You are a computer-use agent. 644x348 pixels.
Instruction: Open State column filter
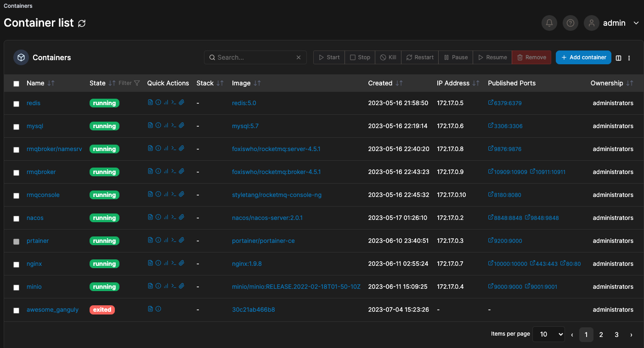coord(129,83)
